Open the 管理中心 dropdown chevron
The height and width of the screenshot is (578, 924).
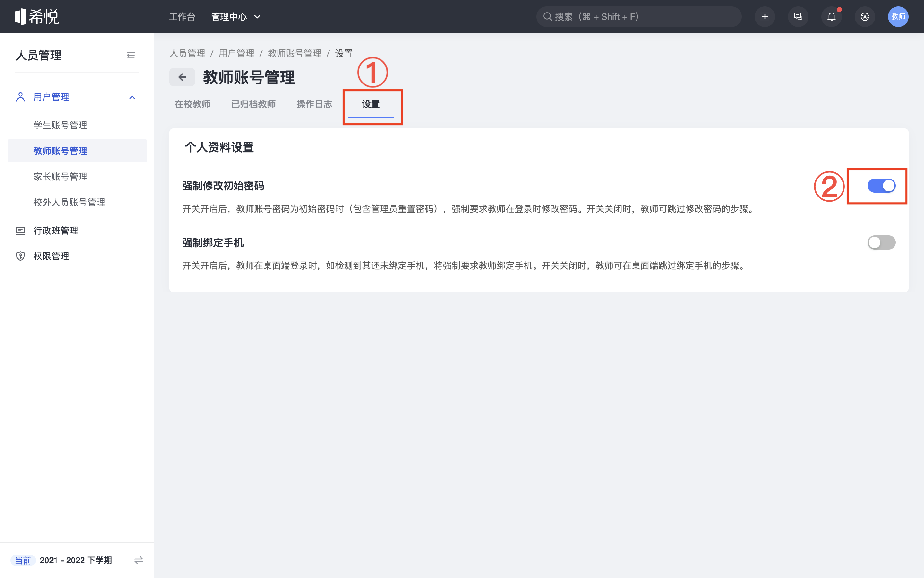[257, 17]
